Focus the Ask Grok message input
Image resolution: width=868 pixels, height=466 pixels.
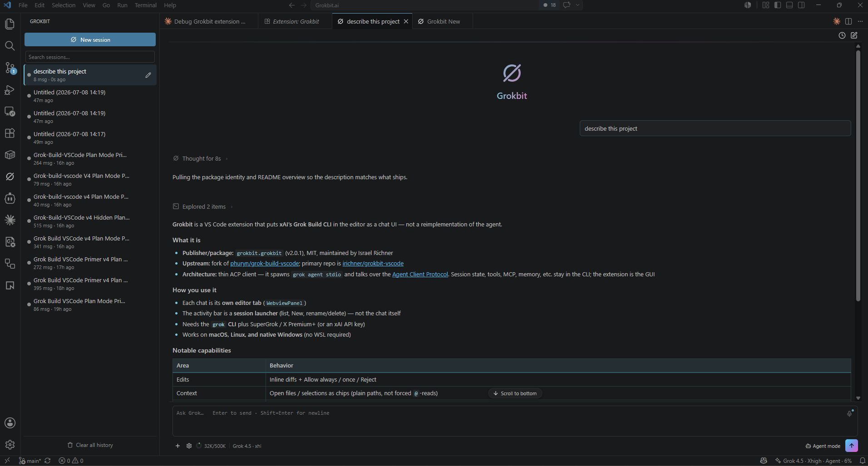click(515, 421)
